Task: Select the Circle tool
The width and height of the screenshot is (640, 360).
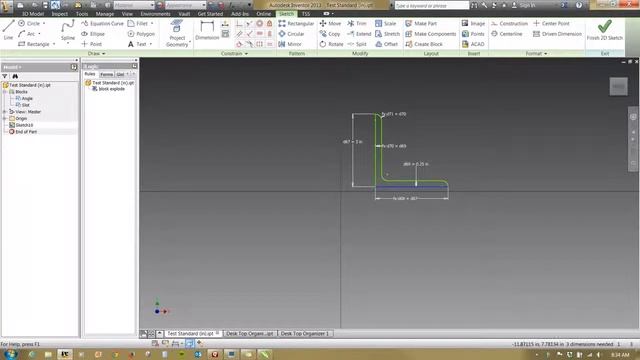Action: (x=29, y=24)
